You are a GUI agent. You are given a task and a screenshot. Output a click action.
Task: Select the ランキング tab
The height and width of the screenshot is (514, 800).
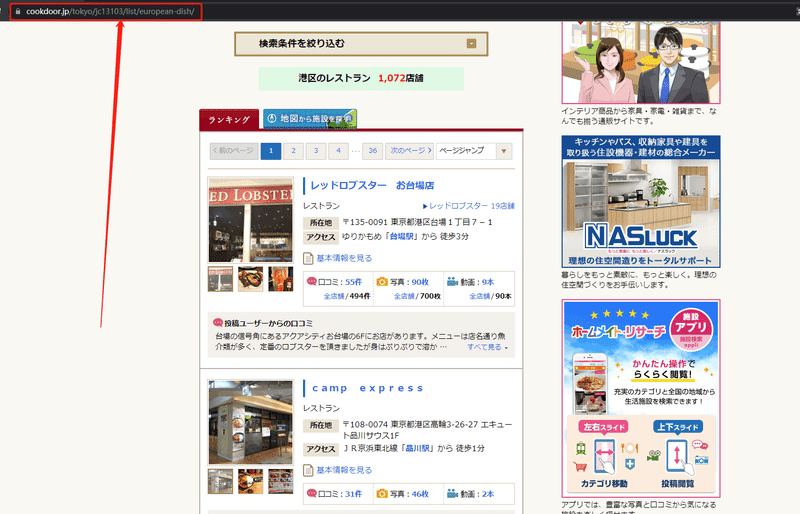pos(229,119)
